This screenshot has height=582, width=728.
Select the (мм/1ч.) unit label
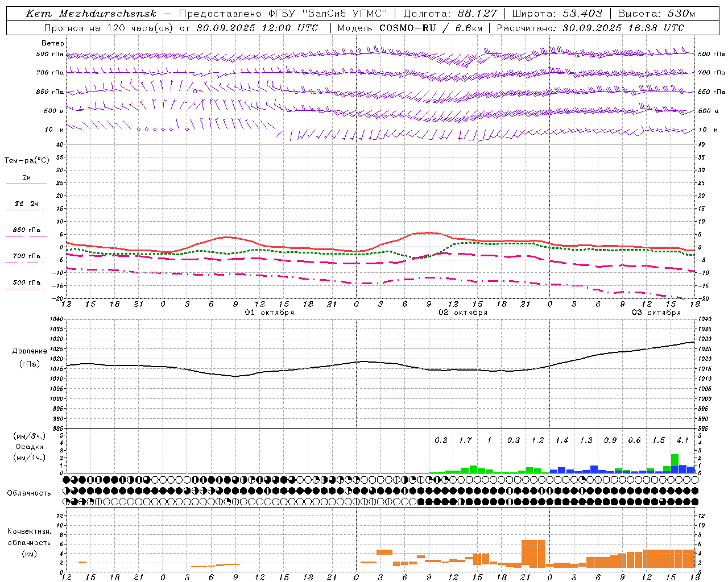coord(30,458)
